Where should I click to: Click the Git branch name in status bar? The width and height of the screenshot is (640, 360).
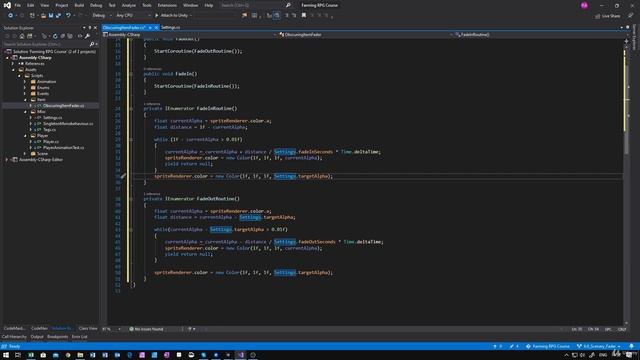tap(598, 346)
